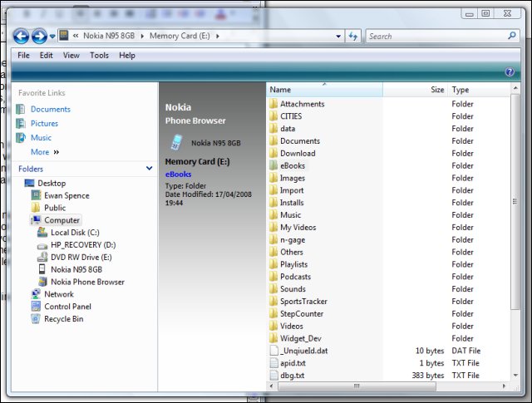Sort by Type column header
The image size is (532, 403).
479,90
